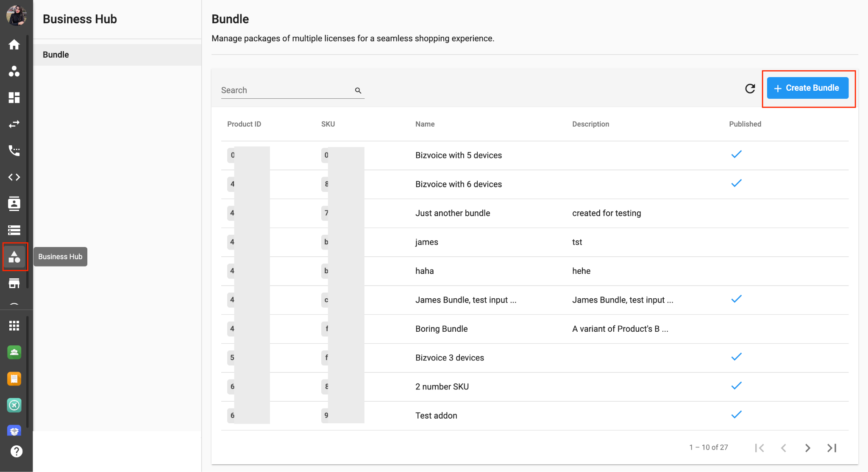The height and width of the screenshot is (472, 868).
Task: Go to the Home sidebar icon
Action: [x=14, y=44]
